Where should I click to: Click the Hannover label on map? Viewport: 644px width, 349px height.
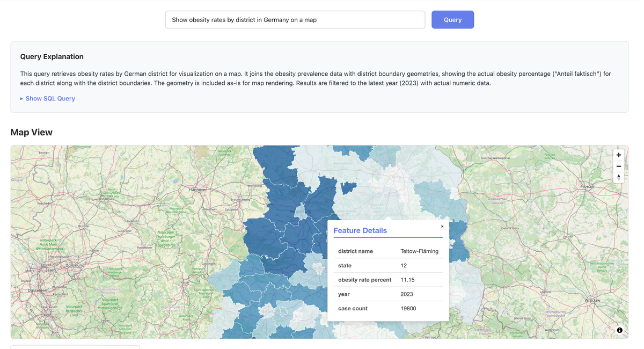198,190
